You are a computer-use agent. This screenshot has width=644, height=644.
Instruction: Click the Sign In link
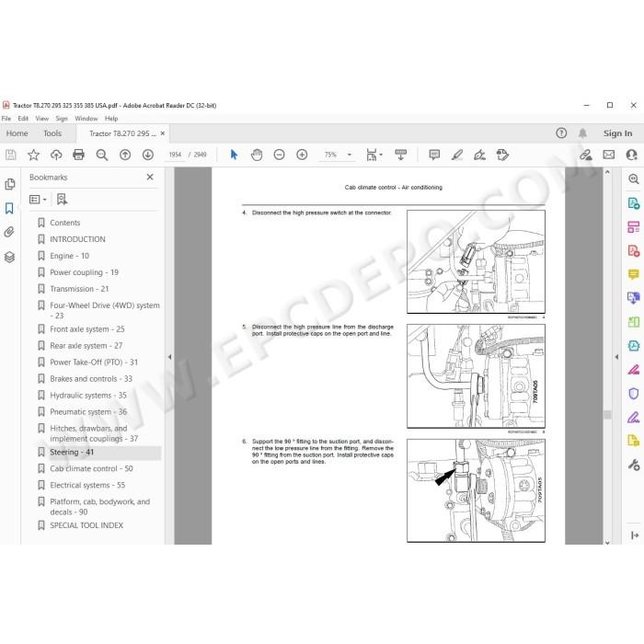pyautogui.click(x=617, y=133)
